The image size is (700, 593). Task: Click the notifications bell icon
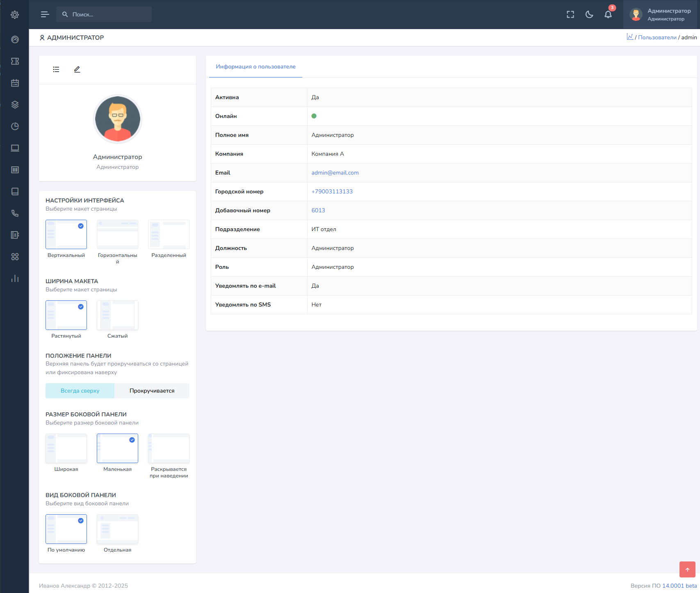(608, 15)
